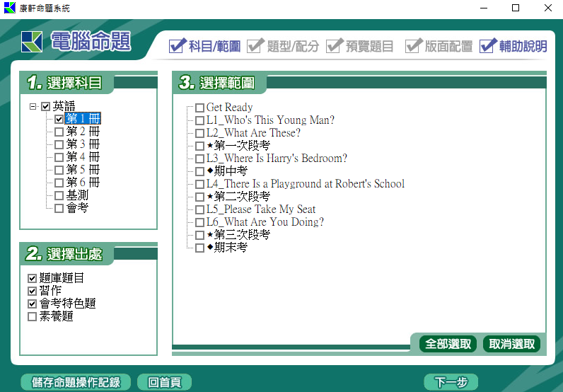The image size is (563, 392).
Task: Check the 第 5 冊 checkbox
Action: [59, 170]
